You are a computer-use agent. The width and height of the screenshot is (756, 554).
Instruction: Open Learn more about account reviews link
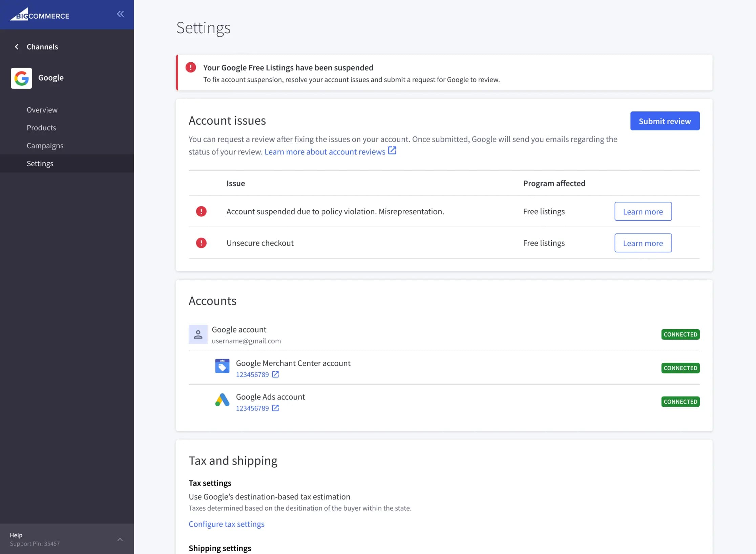(x=325, y=152)
